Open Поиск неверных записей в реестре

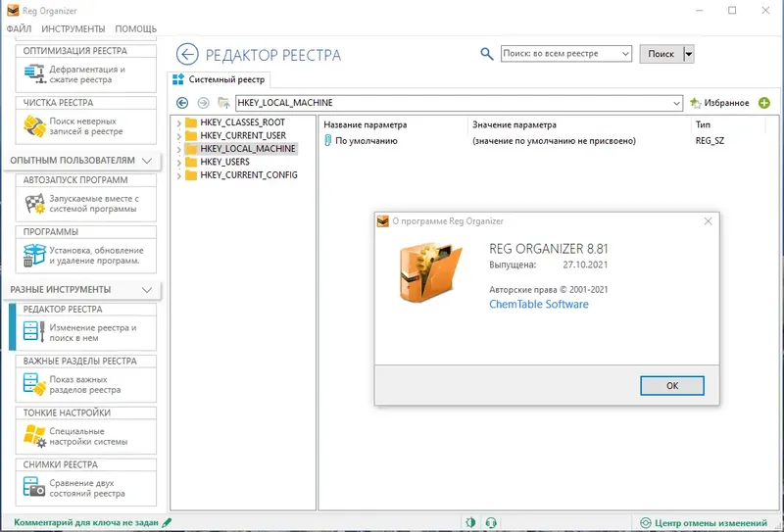click(86, 126)
